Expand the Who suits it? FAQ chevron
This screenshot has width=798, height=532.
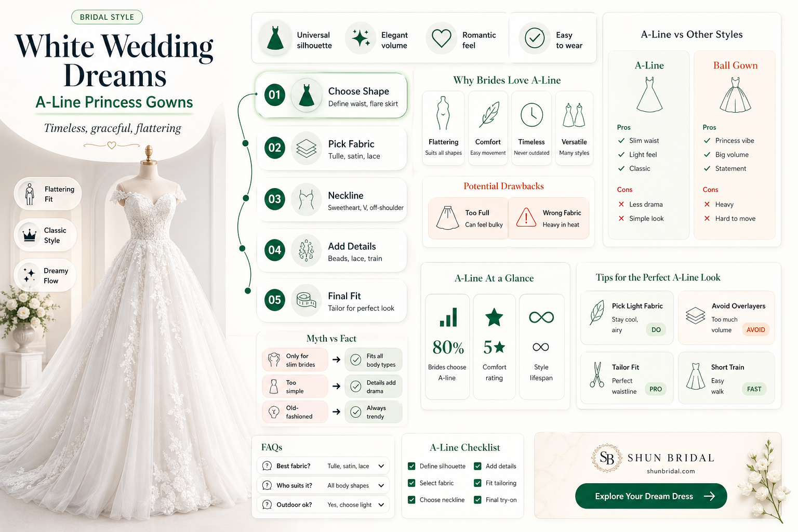[381, 485]
